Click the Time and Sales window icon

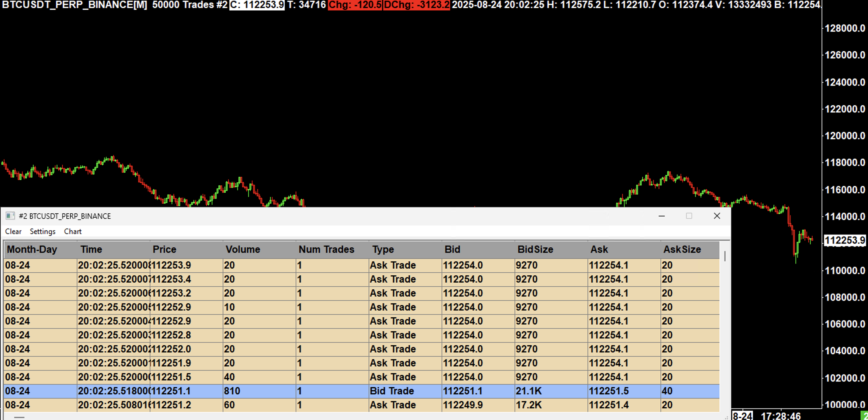[10, 216]
